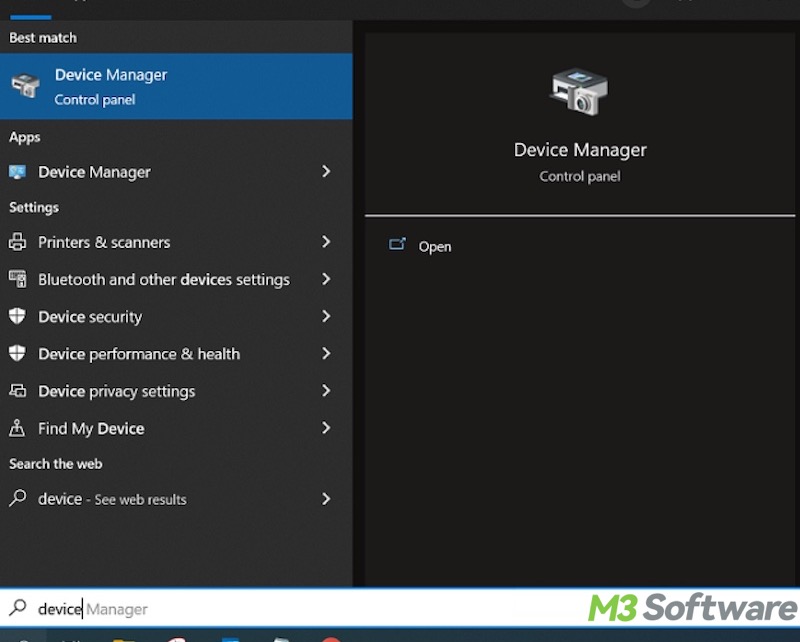Expand the chevron beside Device security
The width and height of the screenshot is (800, 642).
326,317
